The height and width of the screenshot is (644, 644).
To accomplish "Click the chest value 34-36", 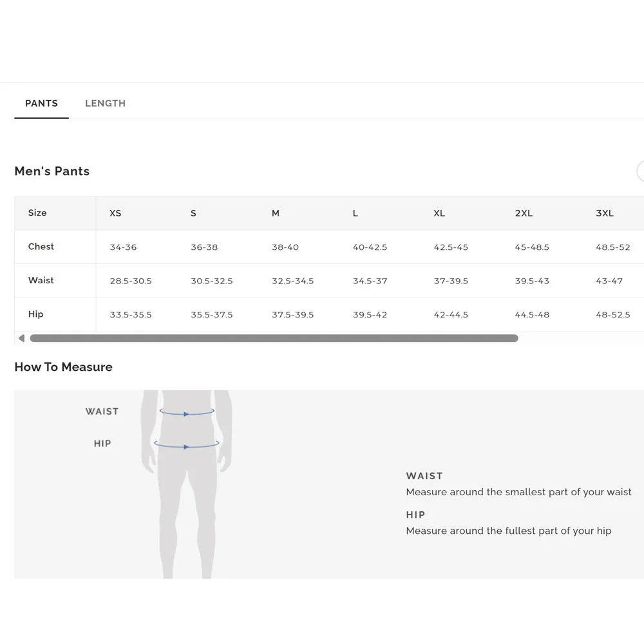I will 123,247.
